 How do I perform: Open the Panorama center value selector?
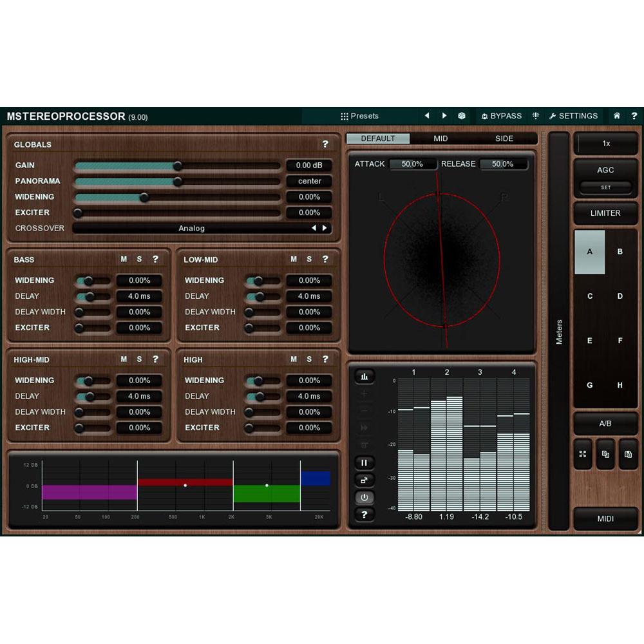pyautogui.click(x=309, y=181)
